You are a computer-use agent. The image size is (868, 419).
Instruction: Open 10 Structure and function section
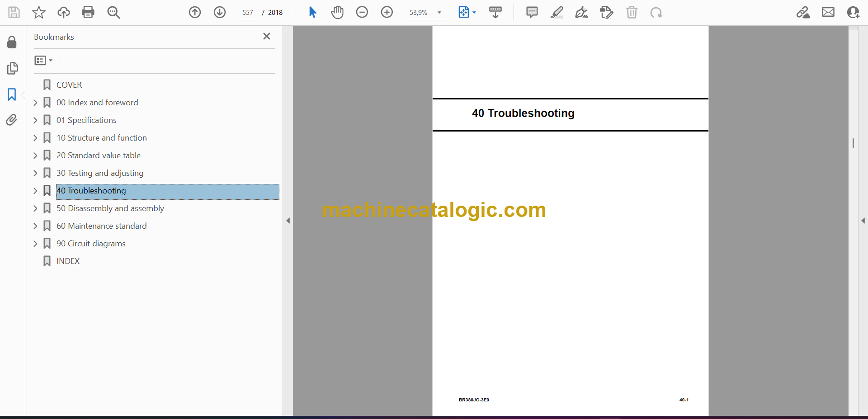102,138
